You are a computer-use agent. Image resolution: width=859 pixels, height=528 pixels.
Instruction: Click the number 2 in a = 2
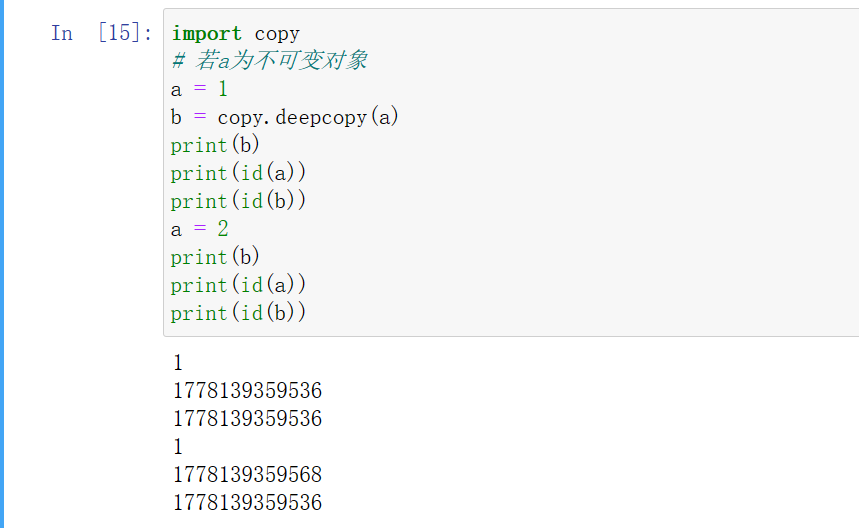point(223,229)
